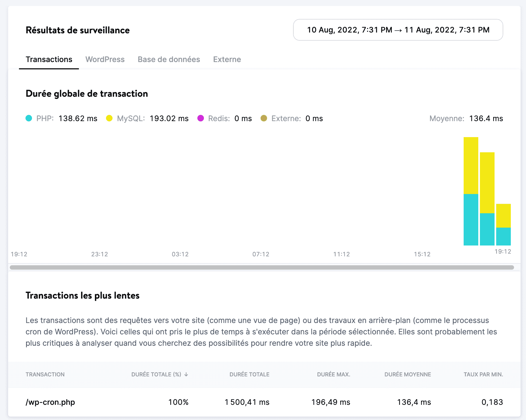Open the /wp-cron.php transaction
526x420 pixels.
pyautogui.click(x=50, y=402)
